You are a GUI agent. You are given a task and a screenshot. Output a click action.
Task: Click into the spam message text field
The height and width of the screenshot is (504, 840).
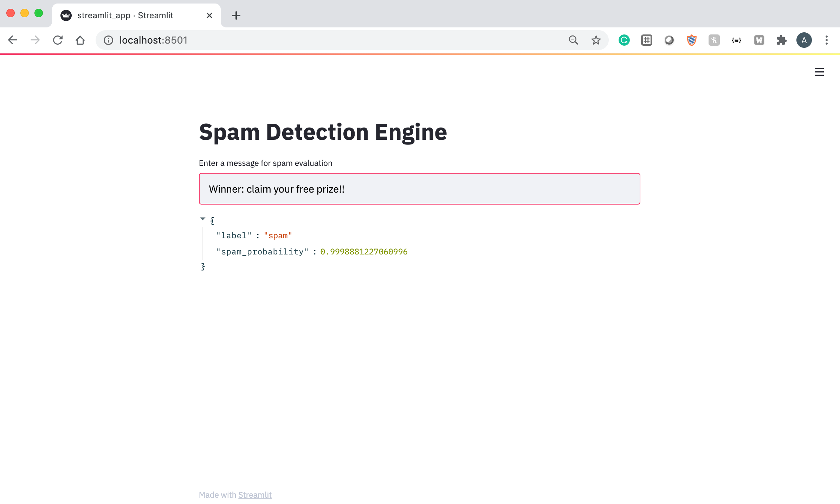pos(419,189)
